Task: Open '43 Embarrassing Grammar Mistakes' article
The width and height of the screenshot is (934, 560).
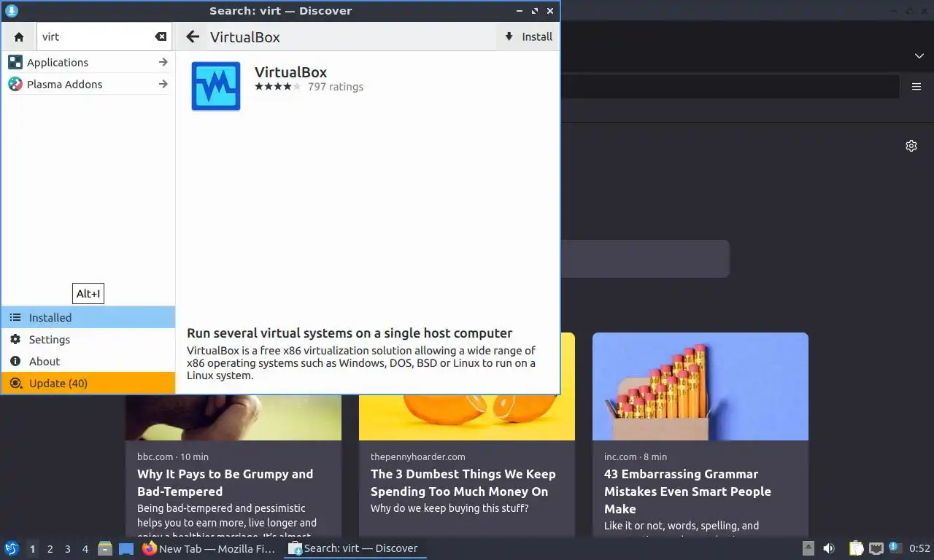Action: (x=687, y=491)
